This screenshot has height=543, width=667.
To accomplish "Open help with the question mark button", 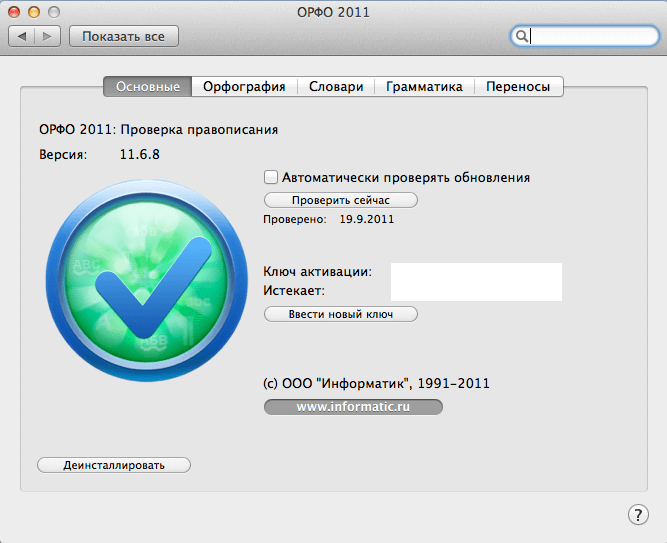I will [638, 515].
